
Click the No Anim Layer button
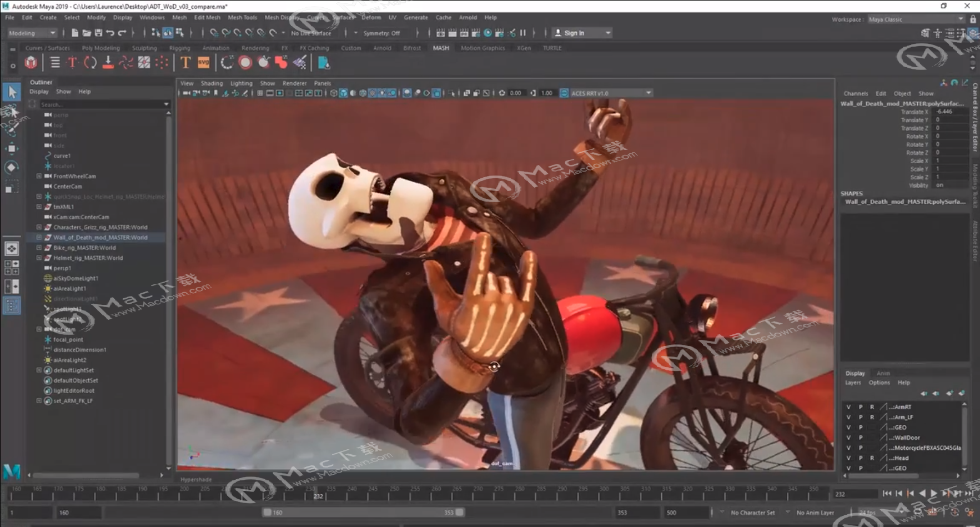point(815,513)
